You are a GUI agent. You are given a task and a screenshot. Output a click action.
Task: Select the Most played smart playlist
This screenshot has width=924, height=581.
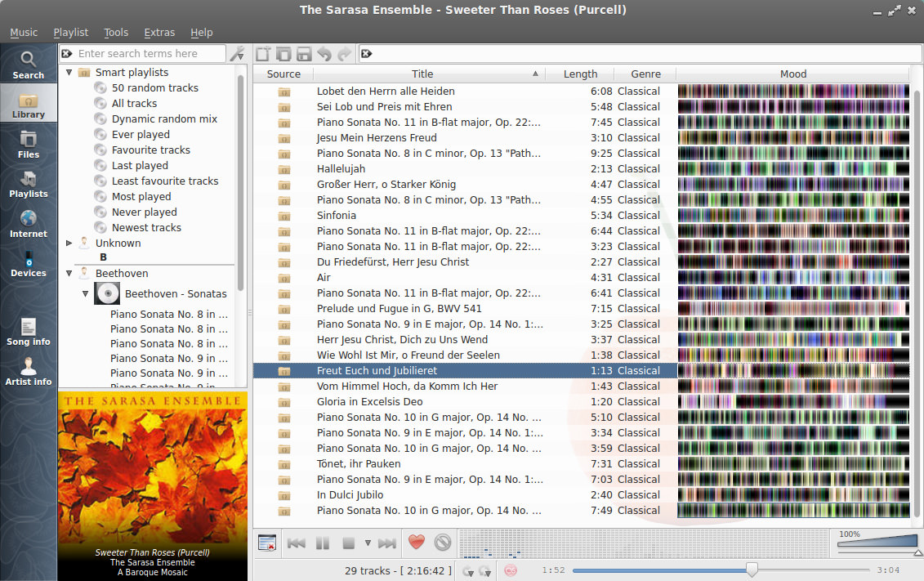click(141, 196)
